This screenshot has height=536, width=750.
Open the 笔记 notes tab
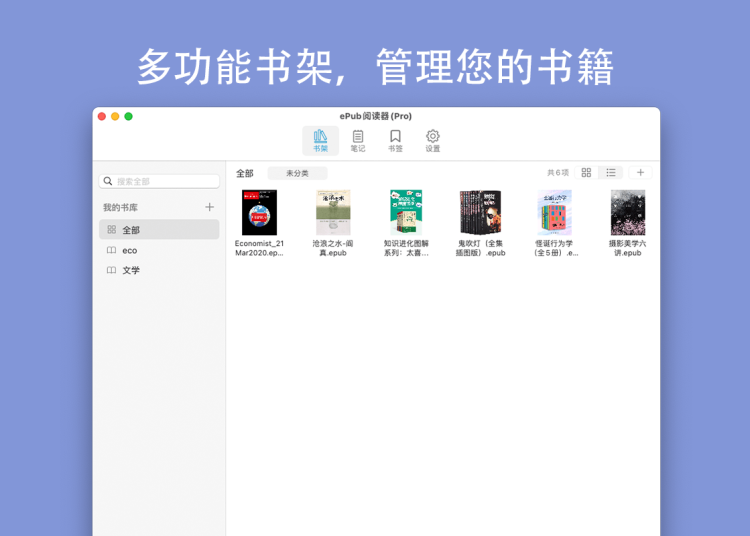click(358, 140)
